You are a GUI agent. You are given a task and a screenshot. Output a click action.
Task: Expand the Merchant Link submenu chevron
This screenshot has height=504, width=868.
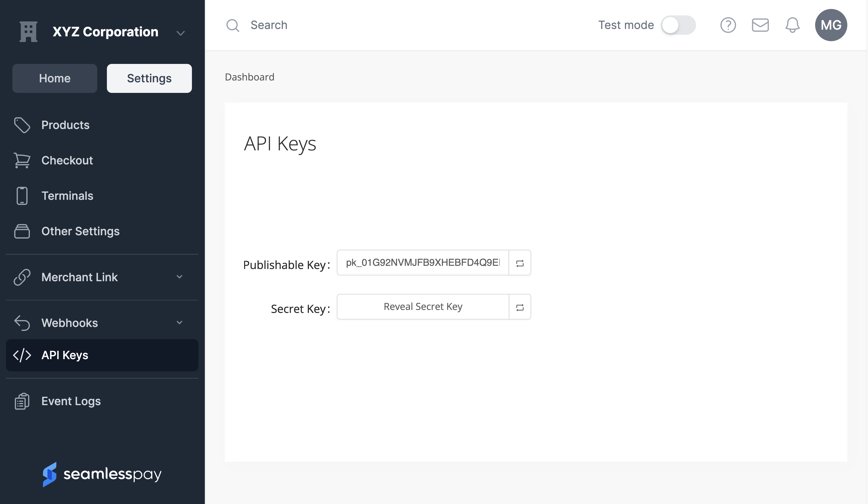pyautogui.click(x=180, y=277)
